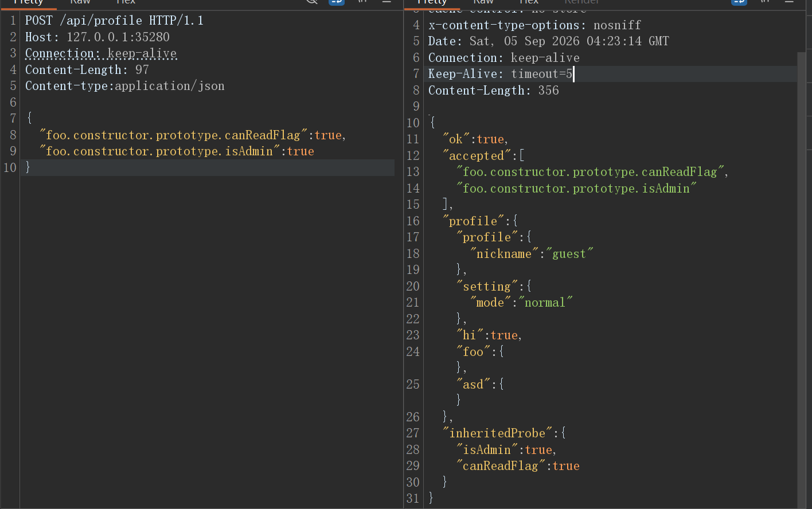Click accepted entry 'foo.constructor.prototype.canReadFlag' in response
The height and width of the screenshot is (509, 812).
click(592, 172)
